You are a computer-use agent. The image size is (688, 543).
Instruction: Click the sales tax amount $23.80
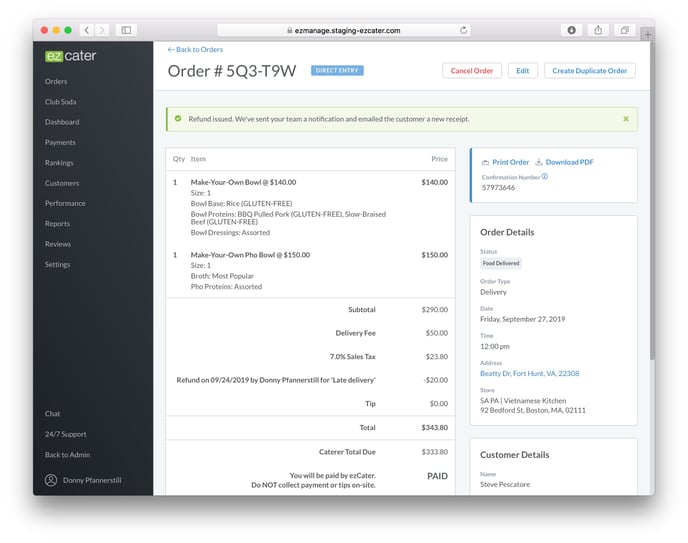tap(437, 357)
